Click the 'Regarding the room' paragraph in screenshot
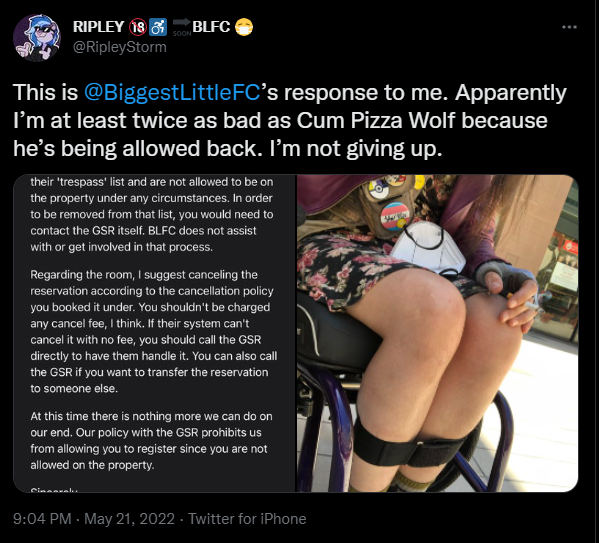This screenshot has width=599, height=543. pyautogui.click(x=154, y=331)
